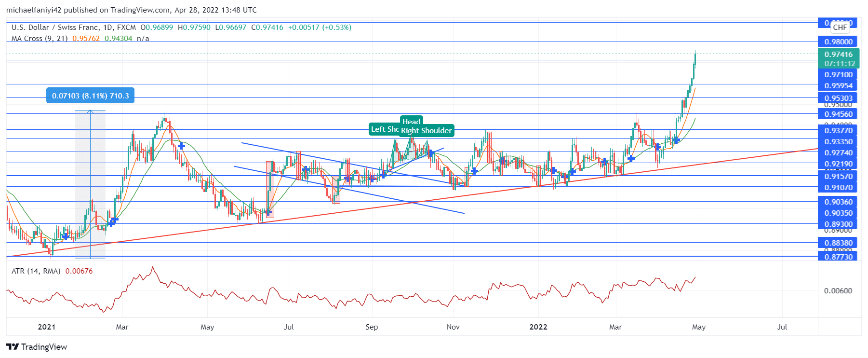Click the 0.95303 price level label

coord(839,98)
